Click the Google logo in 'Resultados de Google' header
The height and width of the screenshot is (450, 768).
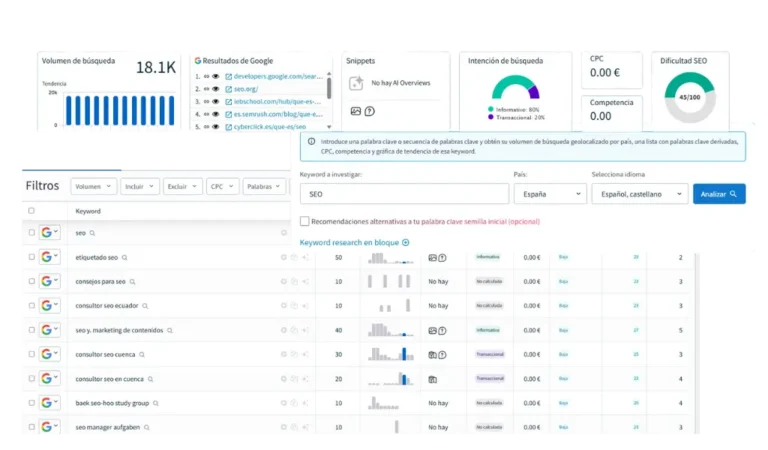tap(199, 61)
